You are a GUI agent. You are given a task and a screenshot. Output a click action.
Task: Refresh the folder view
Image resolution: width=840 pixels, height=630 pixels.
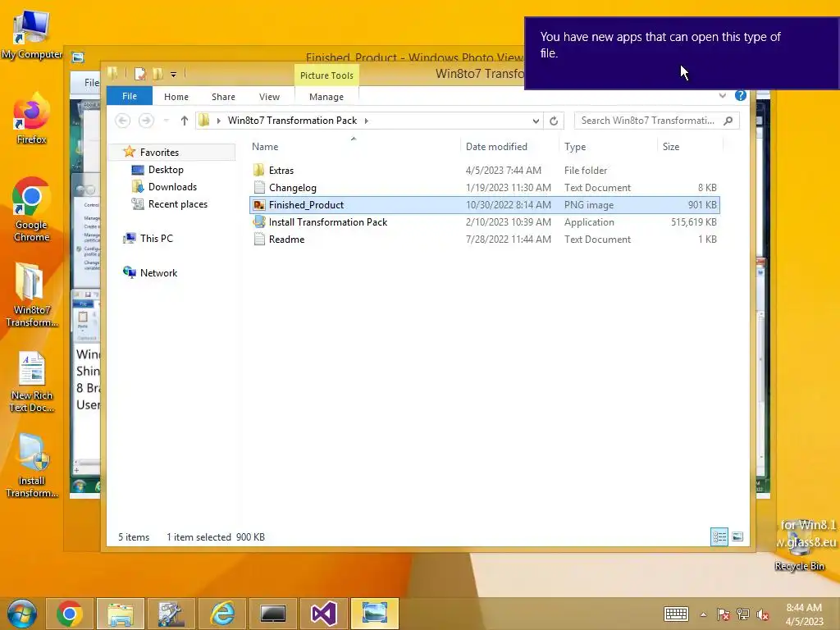click(554, 121)
